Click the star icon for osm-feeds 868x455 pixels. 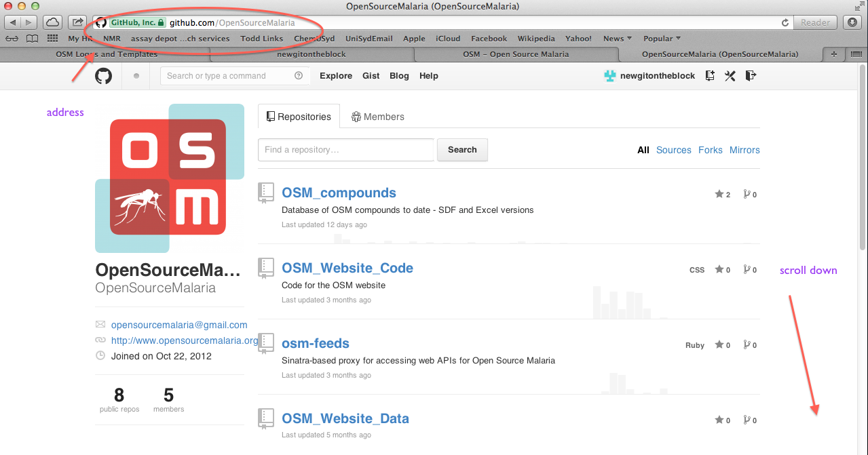pos(719,345)
